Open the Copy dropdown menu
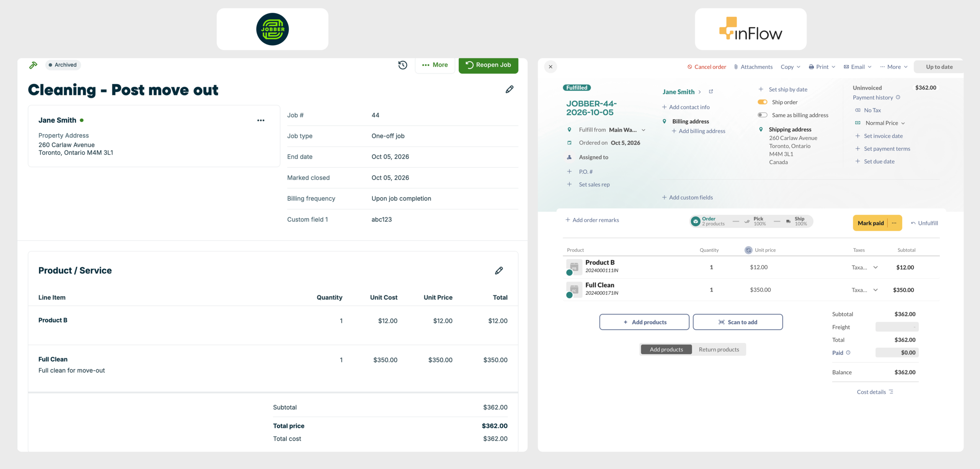980x469 pixels. (791, 67)
